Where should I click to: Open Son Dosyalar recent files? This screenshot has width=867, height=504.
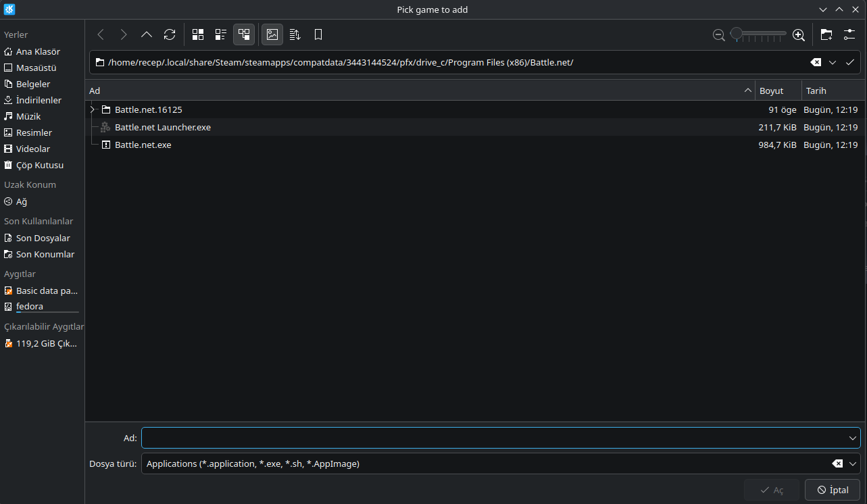tap(42, 238)
